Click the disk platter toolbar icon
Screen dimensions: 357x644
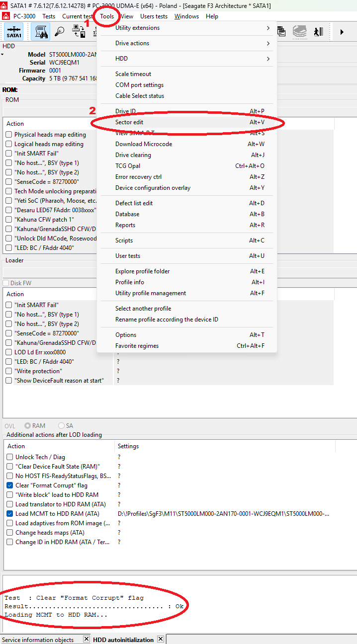[x=300, y=32]
